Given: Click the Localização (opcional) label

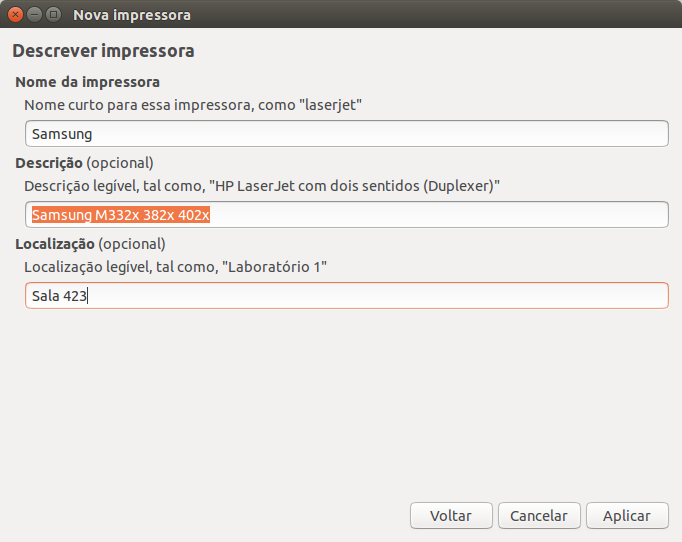Looking at the screenshot, I should point(90,244).
